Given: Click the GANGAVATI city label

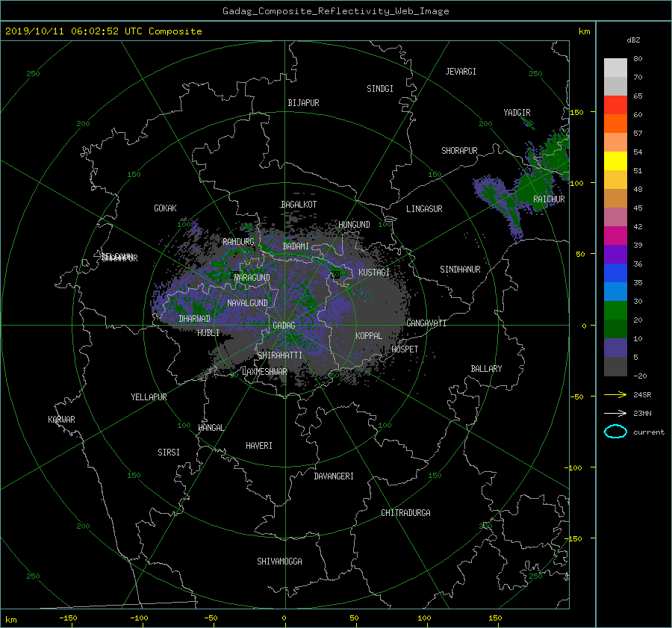Looking at the screenshot, I should [426, 323].
